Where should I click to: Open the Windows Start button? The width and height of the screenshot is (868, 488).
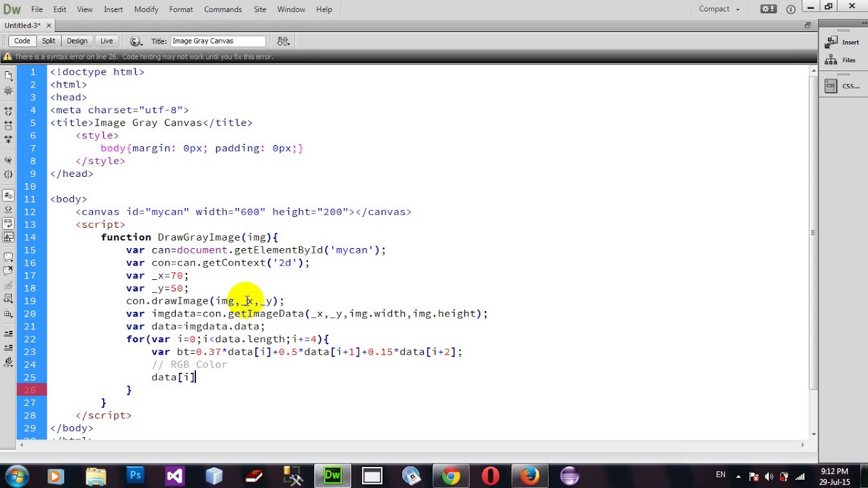tap(17, 475)
